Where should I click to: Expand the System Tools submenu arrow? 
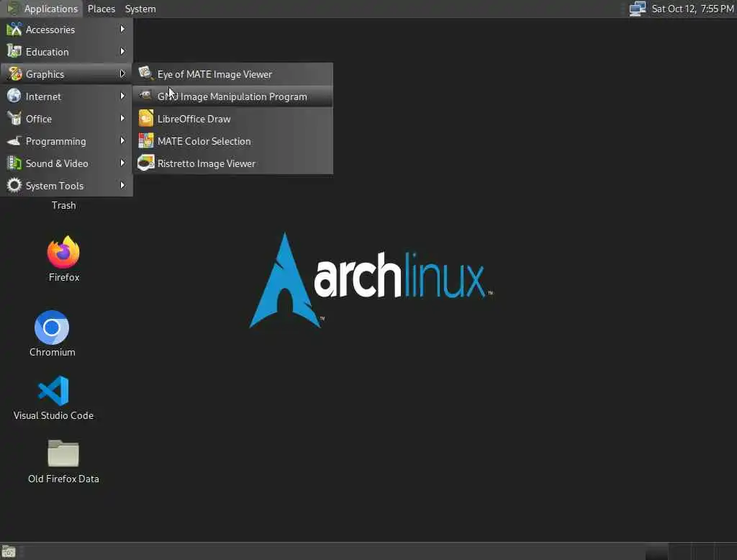[122, 185]
